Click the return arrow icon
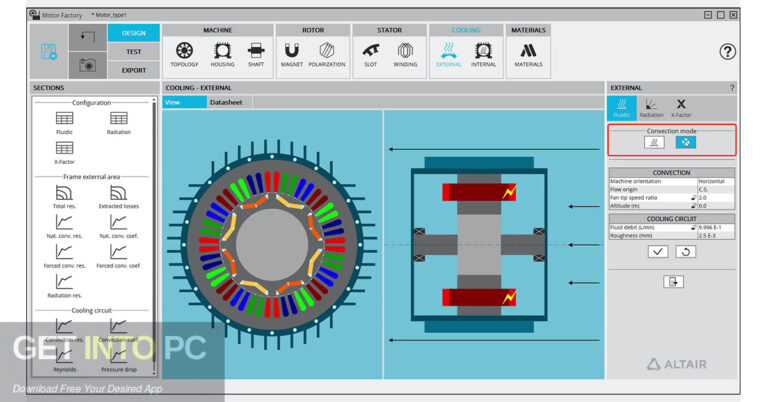768x402 pixels. click(88, 37)
